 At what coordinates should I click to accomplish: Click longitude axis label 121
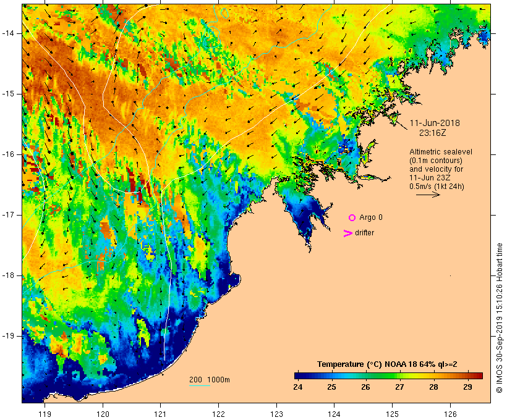point(160,414)
